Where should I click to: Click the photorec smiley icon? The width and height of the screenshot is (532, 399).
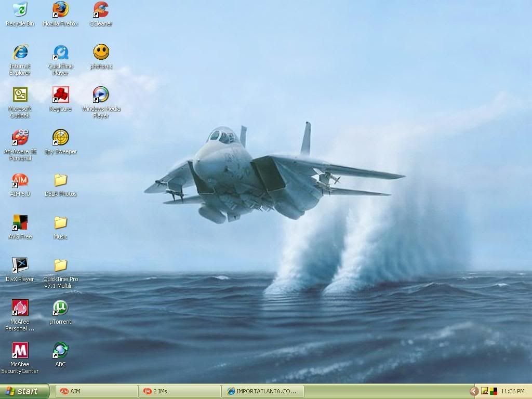coord(101,52)
